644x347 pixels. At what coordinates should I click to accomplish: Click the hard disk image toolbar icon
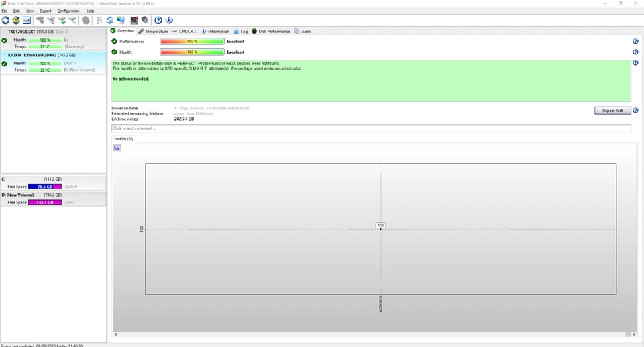click(x=27, y=20)
